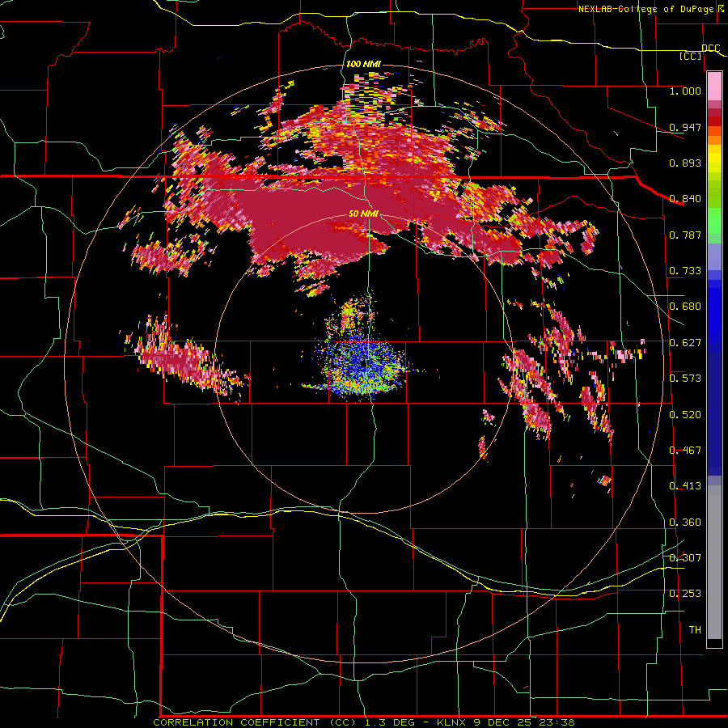This screenshot has height=728, width=728.
Task: Select the 0.467 legend value
Action: [x=685, y=451]
